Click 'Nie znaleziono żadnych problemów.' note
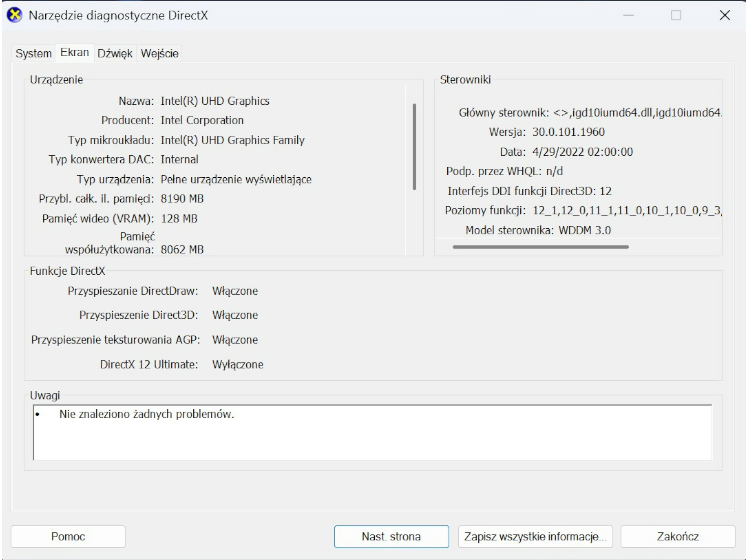This screenshot has width=747, height=560. (147, 414)
